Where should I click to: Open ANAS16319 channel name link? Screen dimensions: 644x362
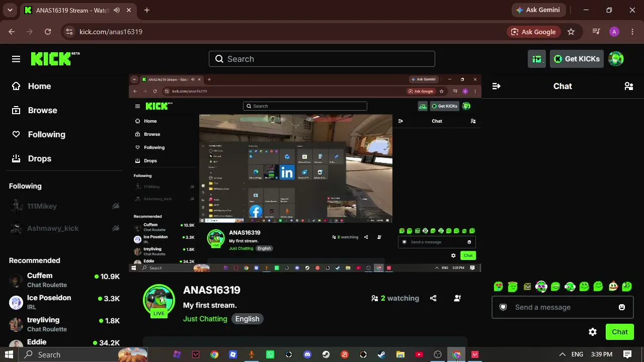[x=212, y=290]
